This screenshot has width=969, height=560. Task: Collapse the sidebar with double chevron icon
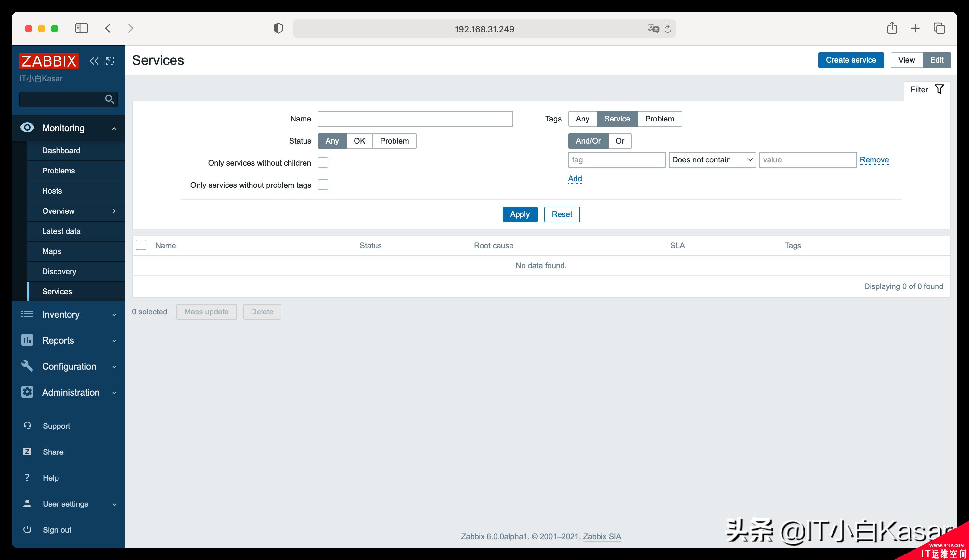pyautogui.click(x=94, y=61)
